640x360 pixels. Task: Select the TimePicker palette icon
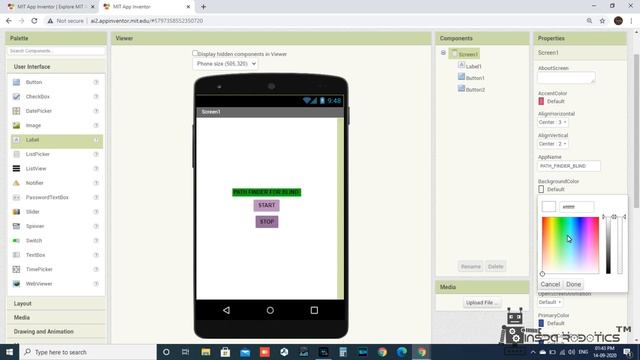[16, 269]
